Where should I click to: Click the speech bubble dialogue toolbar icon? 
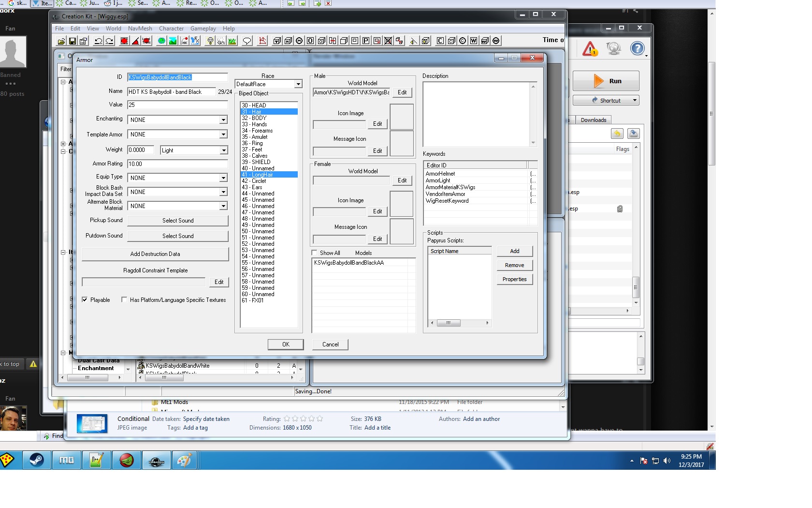pyautogui.click(x=247, y=41)
